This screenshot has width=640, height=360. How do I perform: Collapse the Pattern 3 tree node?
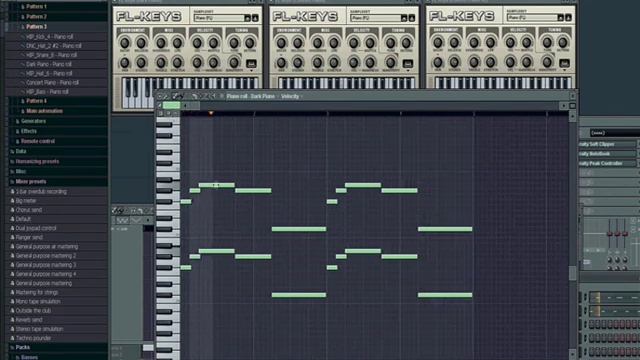click(22, 27)
